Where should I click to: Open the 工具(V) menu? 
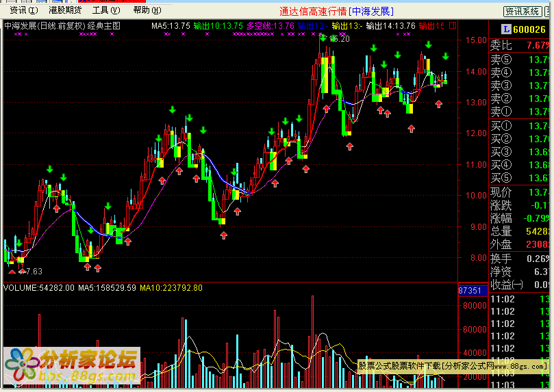[x=106, y=10]
